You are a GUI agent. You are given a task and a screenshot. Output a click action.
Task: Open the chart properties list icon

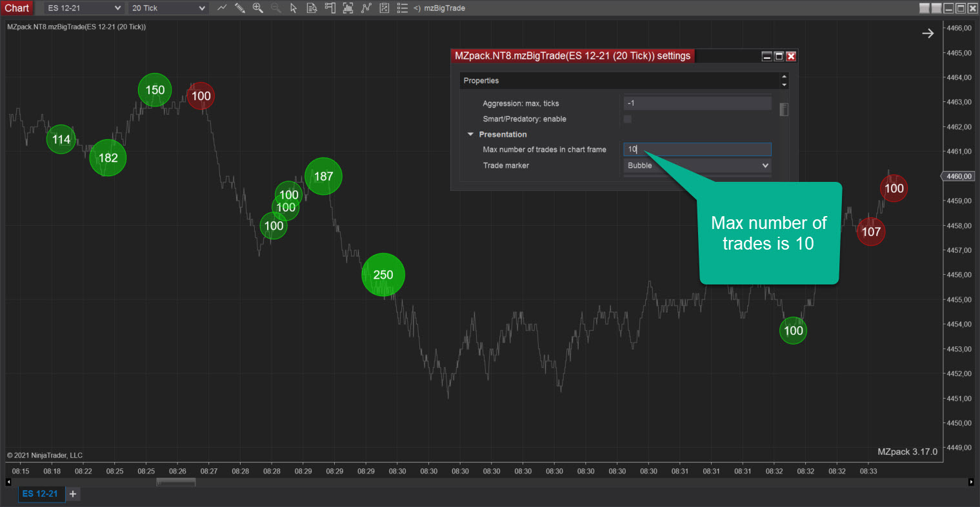(x=402, y=8)
